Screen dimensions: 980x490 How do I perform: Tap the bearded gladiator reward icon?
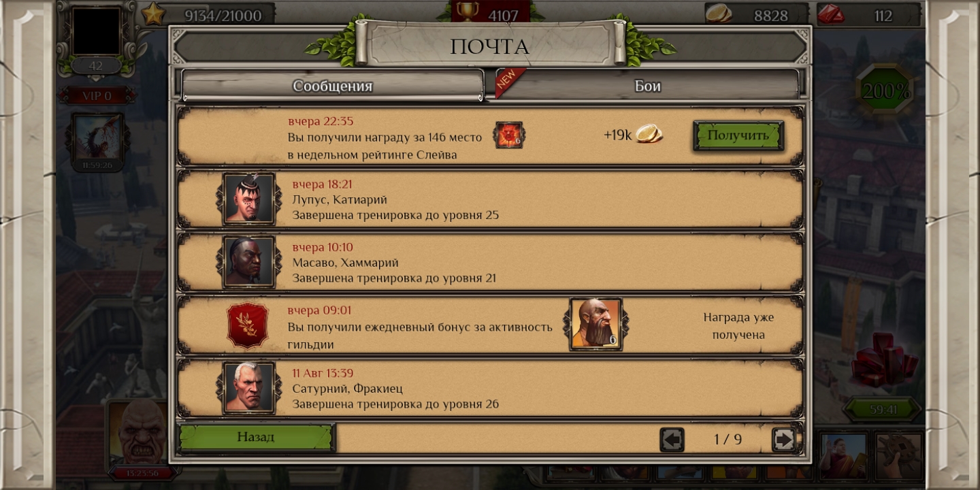[x=595, y=324]
